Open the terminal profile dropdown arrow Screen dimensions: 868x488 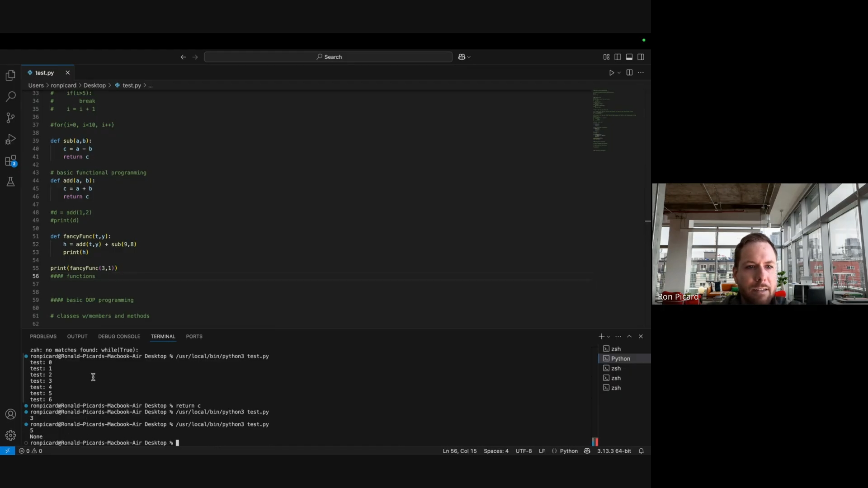click(608, 336)
